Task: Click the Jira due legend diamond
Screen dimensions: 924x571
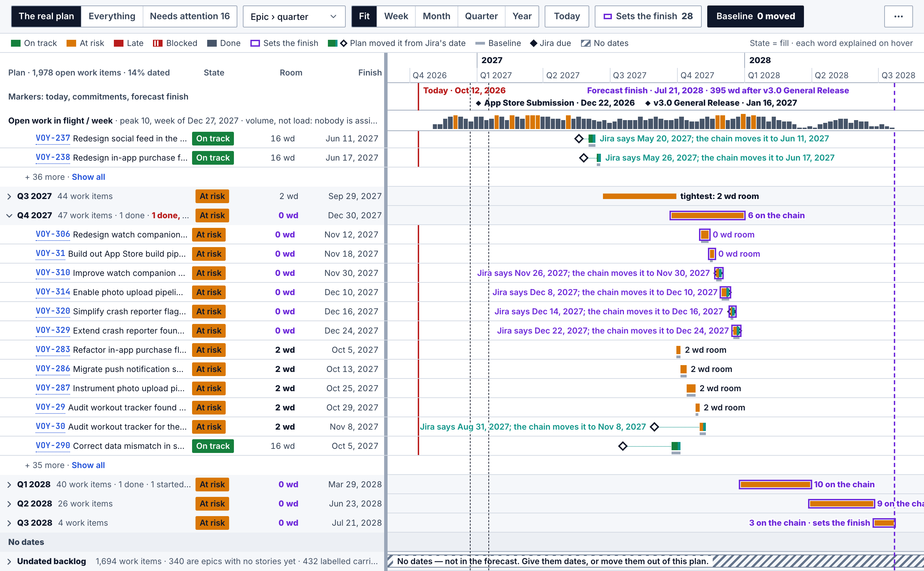Action: 533,43
